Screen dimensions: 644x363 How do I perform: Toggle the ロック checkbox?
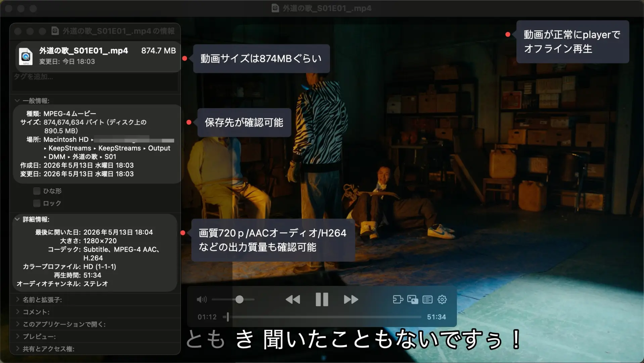click(x=37, y=203)
